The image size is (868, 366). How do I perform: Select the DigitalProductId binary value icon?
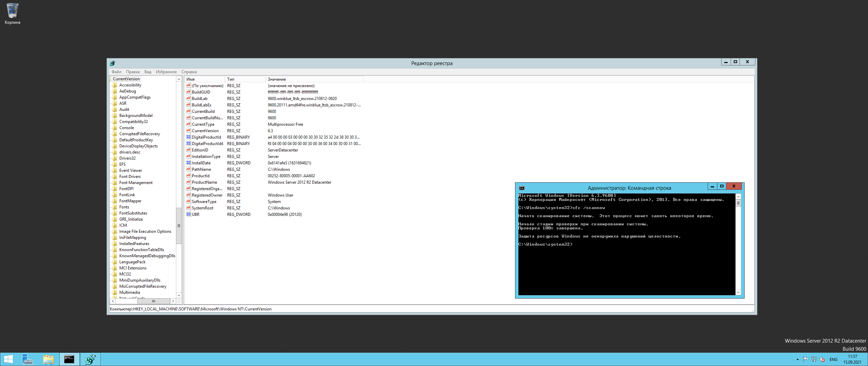189,137
